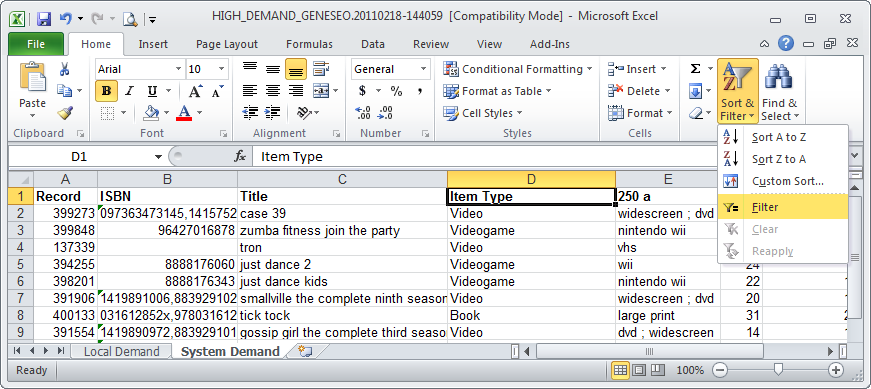Choose Custom Sort from the menu

point(783,181)
